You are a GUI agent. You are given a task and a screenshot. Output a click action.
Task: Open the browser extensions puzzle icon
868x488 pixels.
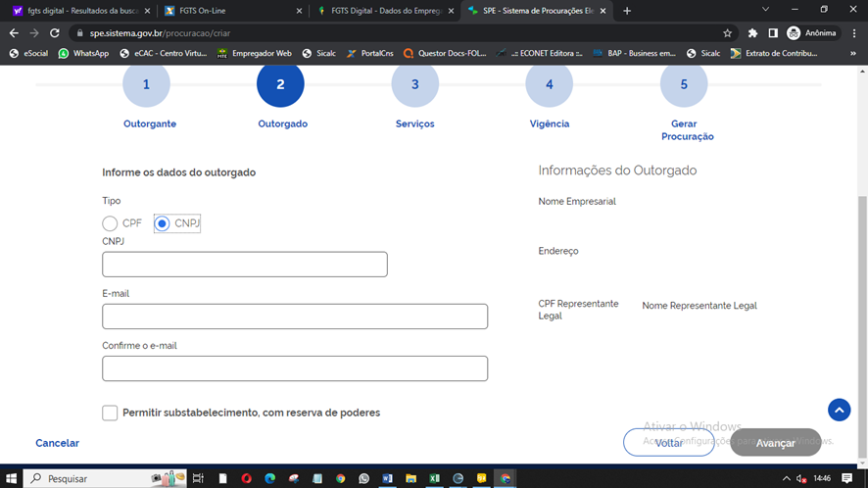752,32
